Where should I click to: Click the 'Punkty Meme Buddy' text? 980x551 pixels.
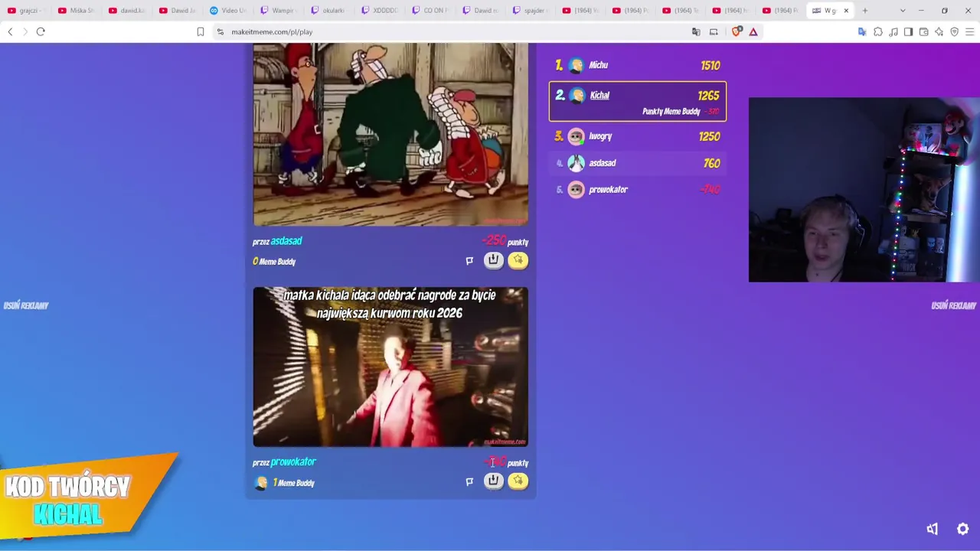point(671,112)
